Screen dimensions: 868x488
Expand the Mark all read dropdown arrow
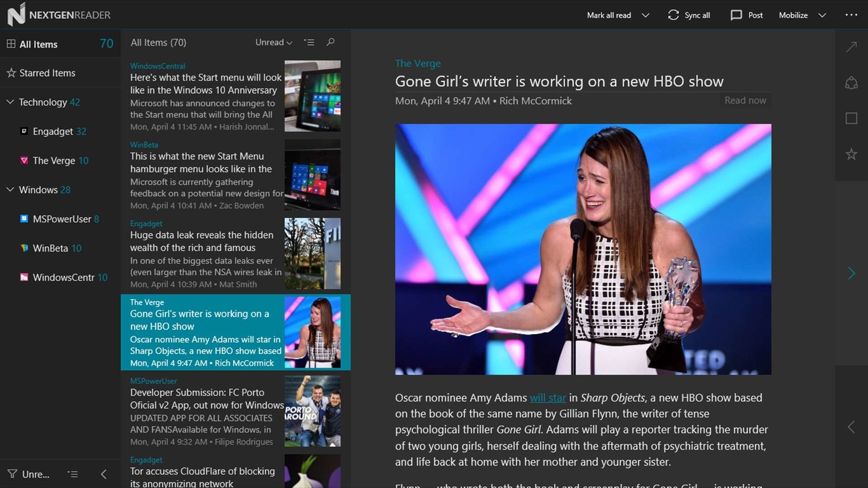pyautogui.click(x=646, y=15)
